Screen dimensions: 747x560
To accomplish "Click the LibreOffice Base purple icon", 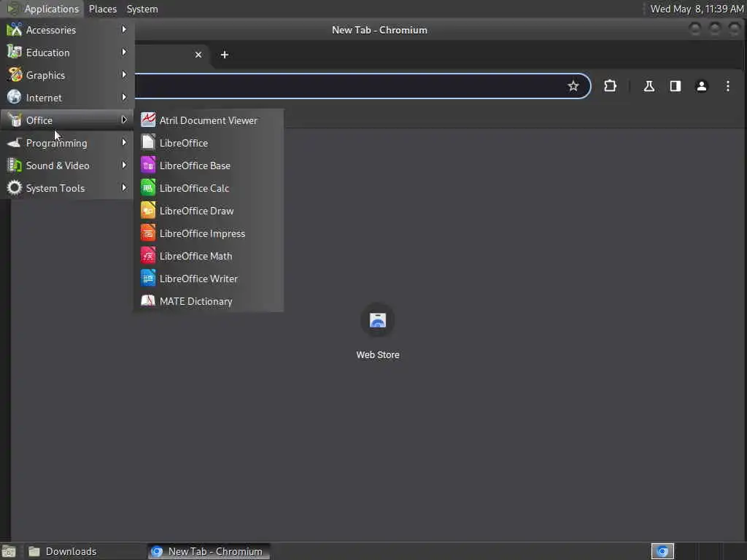I will tap(147, 166).
